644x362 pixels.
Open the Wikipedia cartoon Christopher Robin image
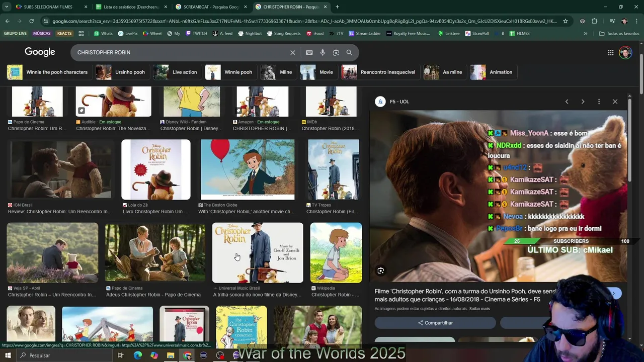pyautogui.click(x=336, y=252)
